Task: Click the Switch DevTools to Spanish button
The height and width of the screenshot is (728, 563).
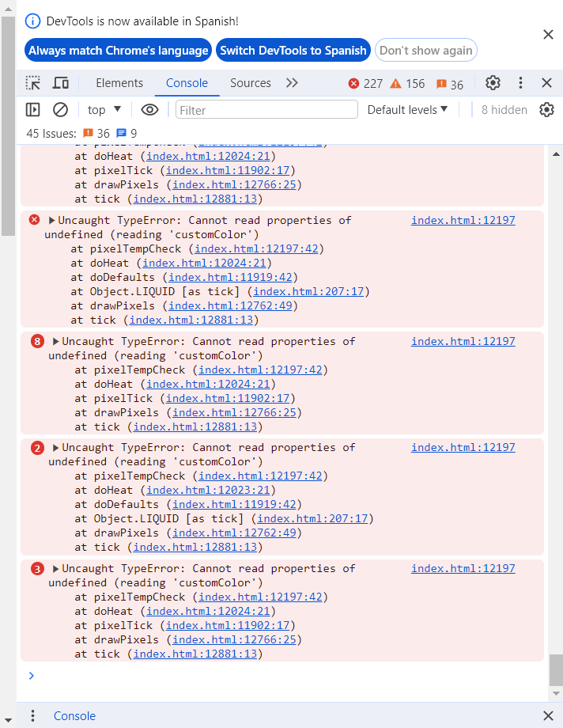Action: pyautogui.click(x=293, y=50)
